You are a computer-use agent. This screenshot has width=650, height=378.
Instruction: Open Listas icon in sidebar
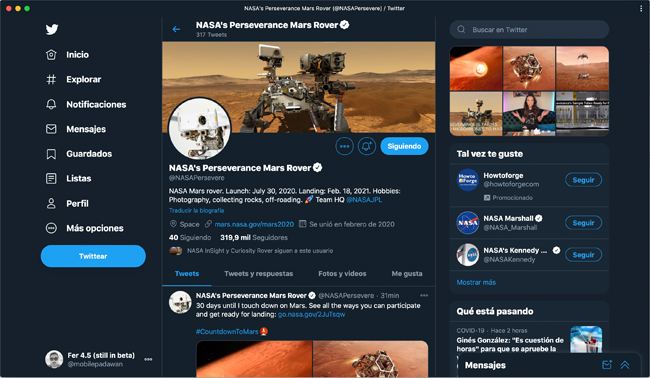[51, 179]
